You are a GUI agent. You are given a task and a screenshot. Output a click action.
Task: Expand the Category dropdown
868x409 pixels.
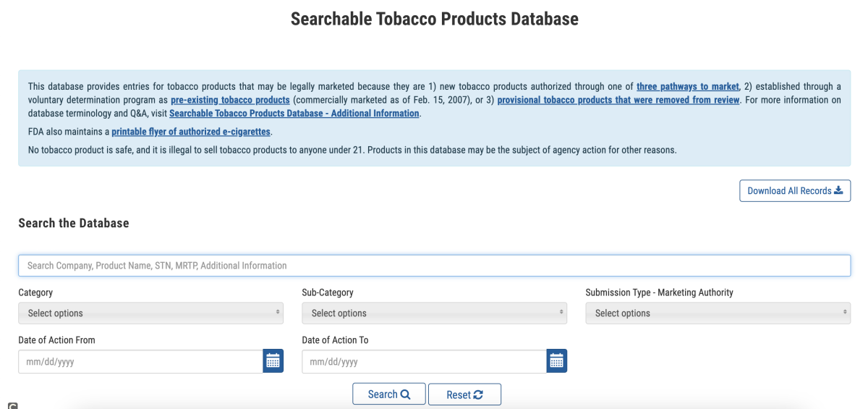point(150,313)
